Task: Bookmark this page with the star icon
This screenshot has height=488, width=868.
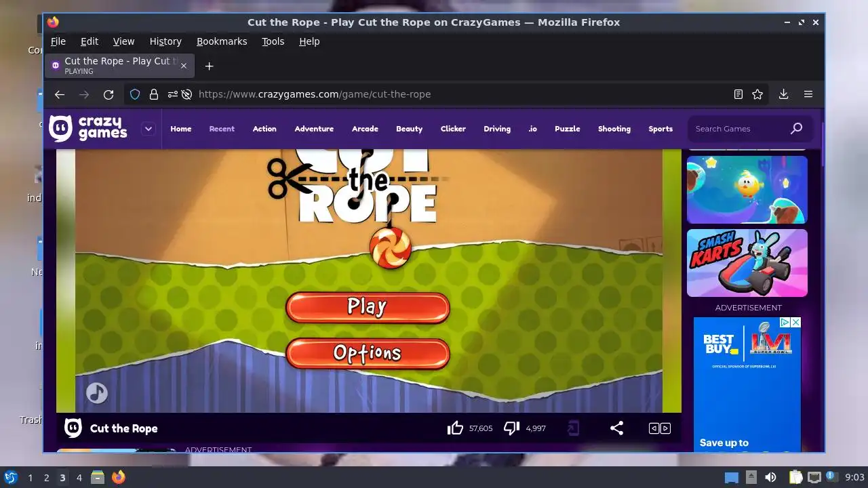Action: [x=757, y=94]
